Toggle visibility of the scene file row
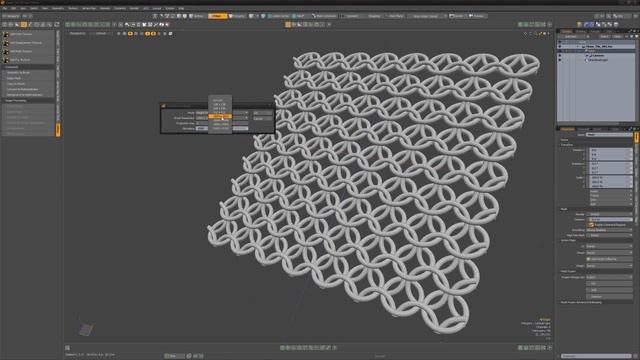Screen dimensions: 640x360 pos(560,47)
